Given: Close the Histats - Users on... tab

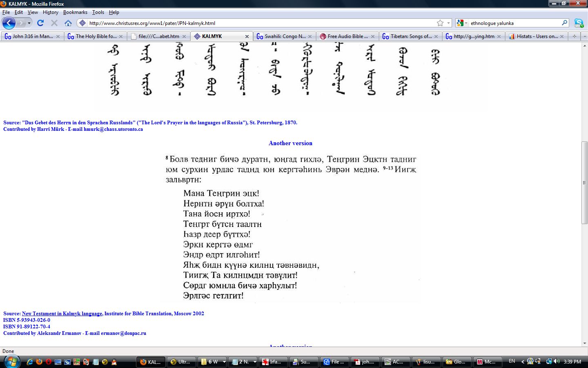Looking at the screenshot, I should coord(562,36).
